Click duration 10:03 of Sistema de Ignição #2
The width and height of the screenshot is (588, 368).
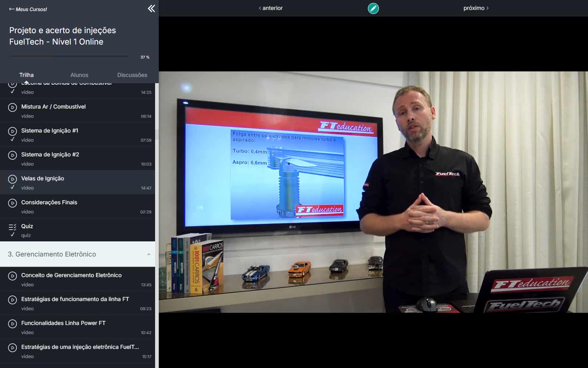[146, 164]
